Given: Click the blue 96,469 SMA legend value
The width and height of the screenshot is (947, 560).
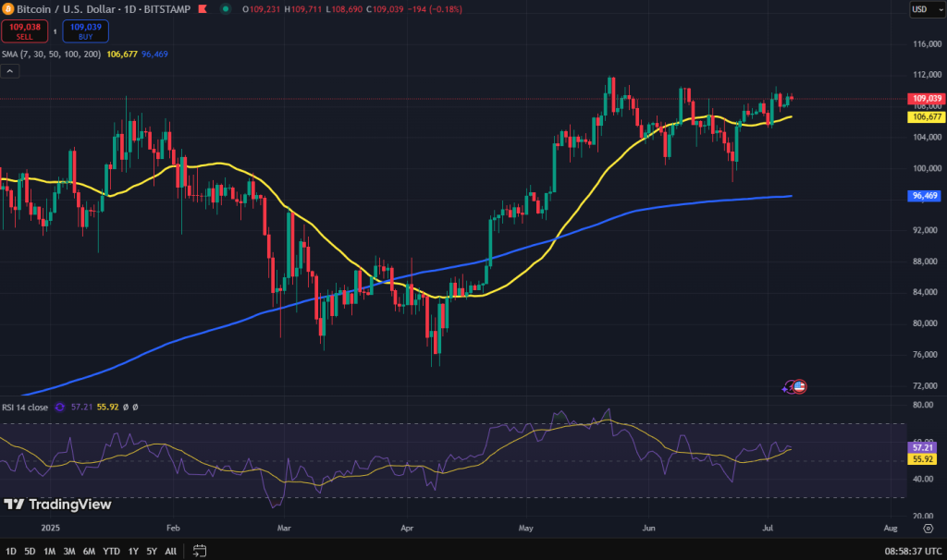Looking at the screenshot, I should (x=154, y=55).
